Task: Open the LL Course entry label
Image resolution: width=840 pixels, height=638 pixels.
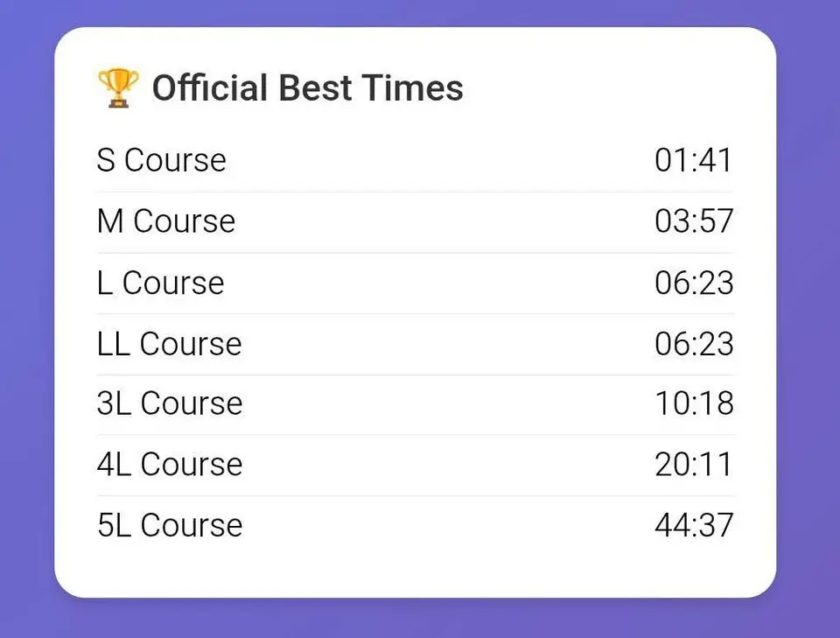Action: point(170,344)
